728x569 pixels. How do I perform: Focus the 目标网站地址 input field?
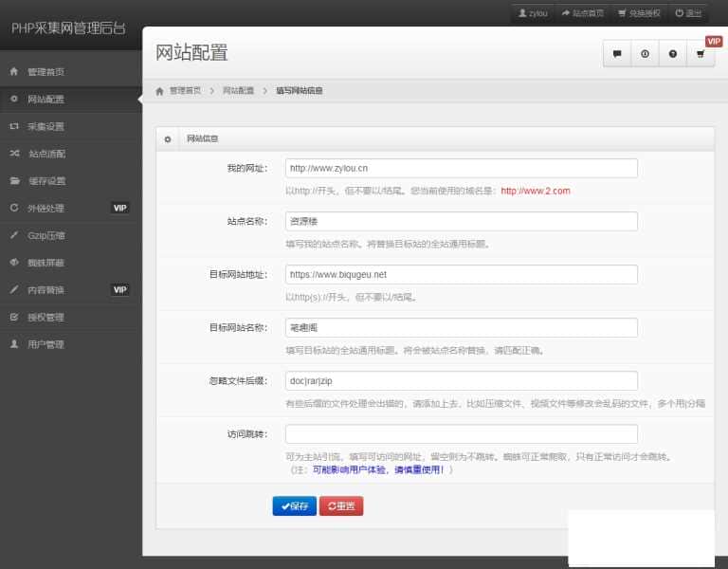[x=462, y=274]
